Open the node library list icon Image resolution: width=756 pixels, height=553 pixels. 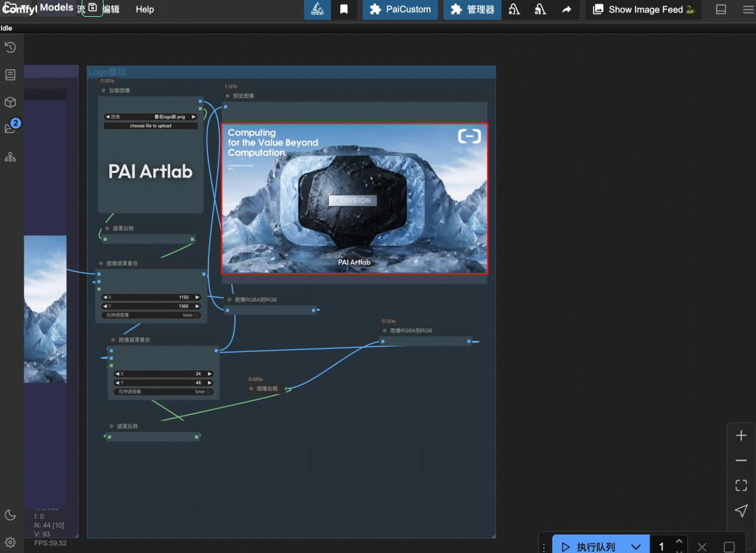[10, 75]
